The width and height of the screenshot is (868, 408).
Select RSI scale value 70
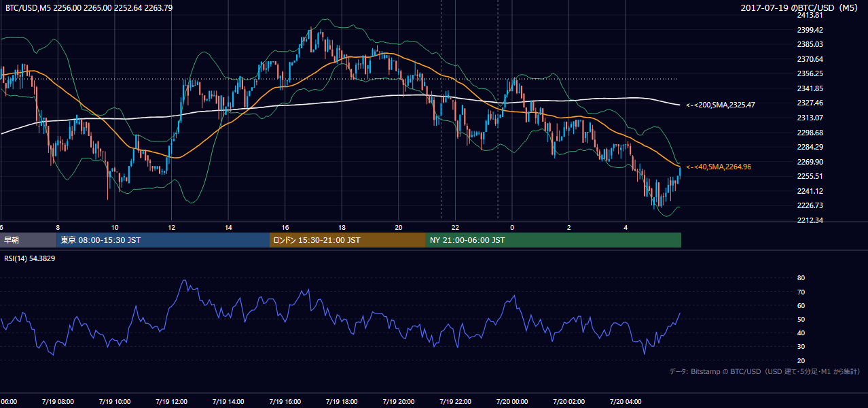tap(801, 292)
